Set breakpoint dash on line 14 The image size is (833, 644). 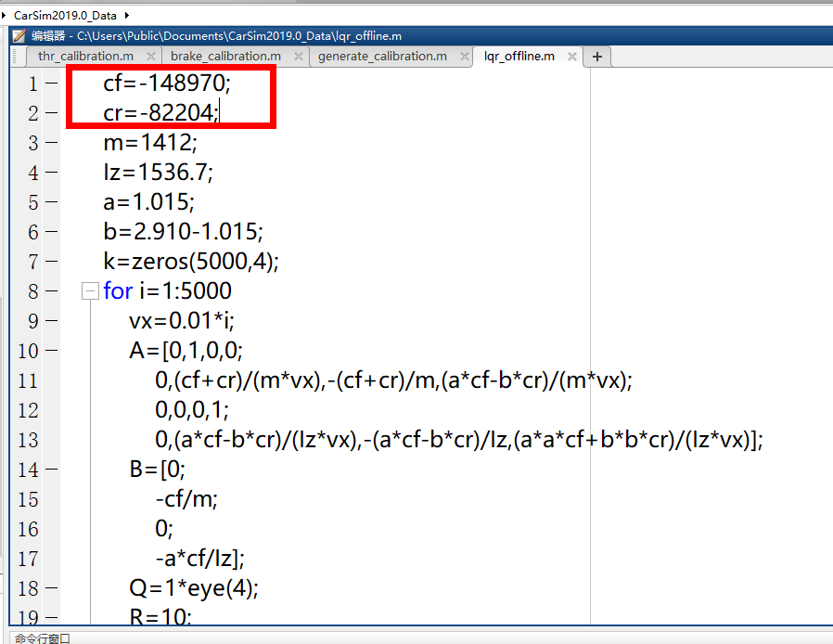tap(52, 470)
